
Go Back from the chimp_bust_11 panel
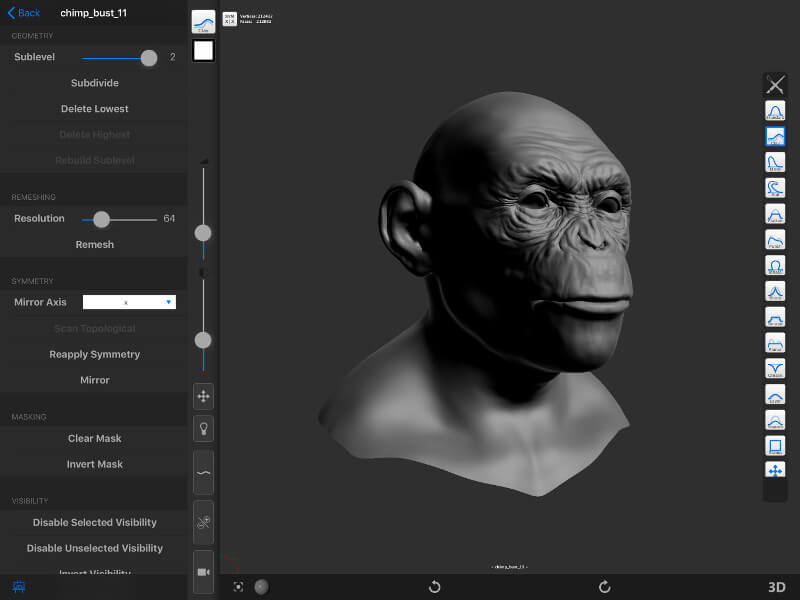click(x=25, y=13)
